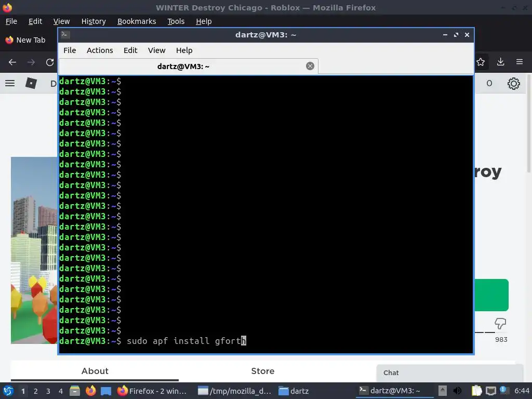
Task: Open the update notification tray icon
Action: (503, 391)
